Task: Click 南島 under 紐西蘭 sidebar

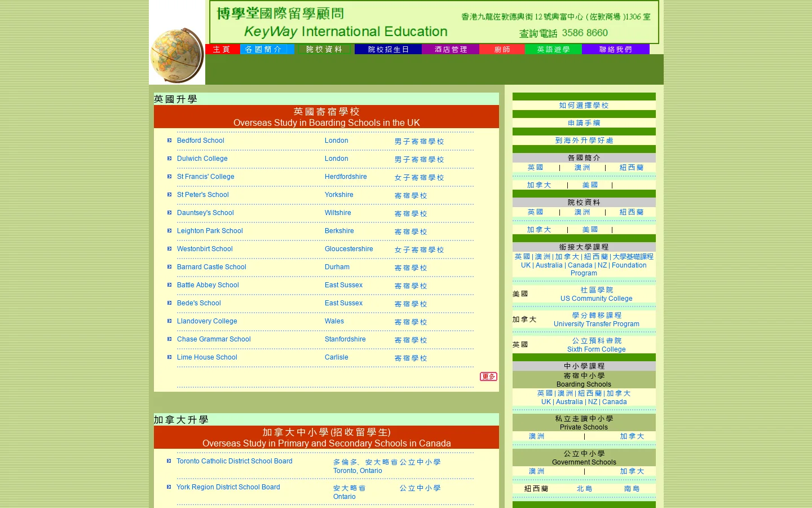Action: pos(632,489)
